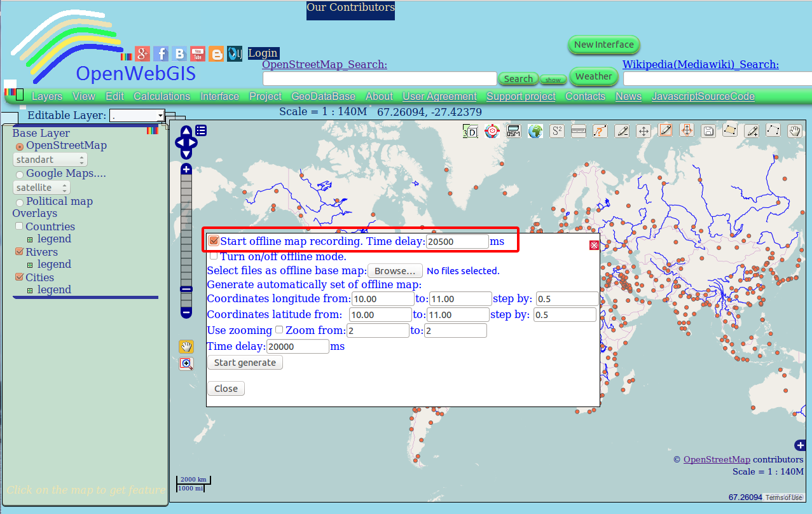
Task: Open the YouTube social icon
Action: point(198,53)
